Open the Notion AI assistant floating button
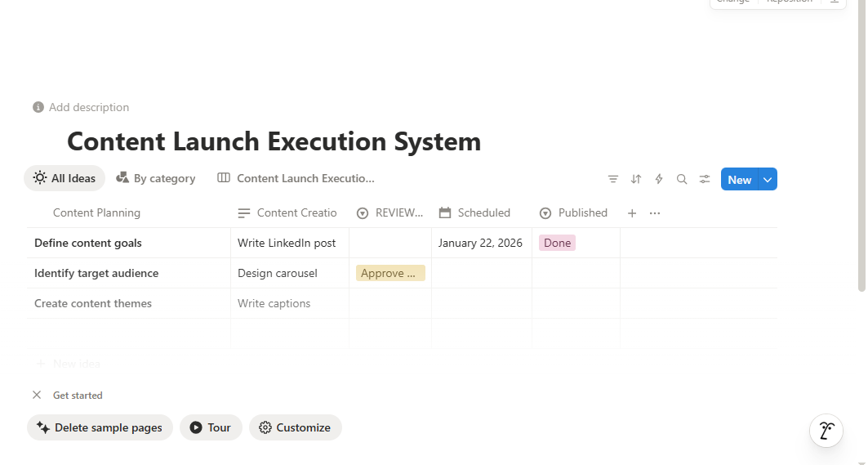Screen dimensions: 868x465 [826, 431]
